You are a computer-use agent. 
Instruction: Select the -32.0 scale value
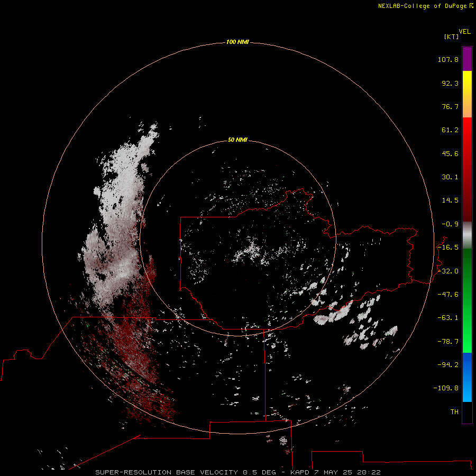pyautogui.click(x=448, y=271)
